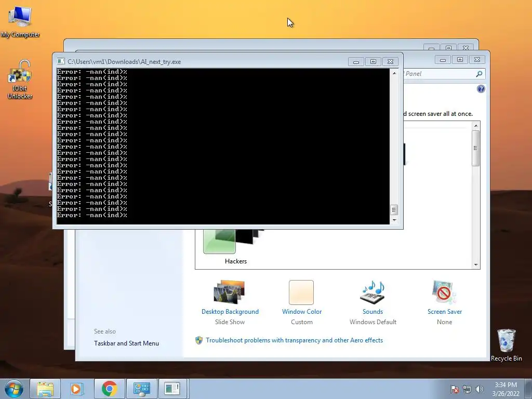Minimize the Personalization window
The image size is (532, 399).
(443, 60)
